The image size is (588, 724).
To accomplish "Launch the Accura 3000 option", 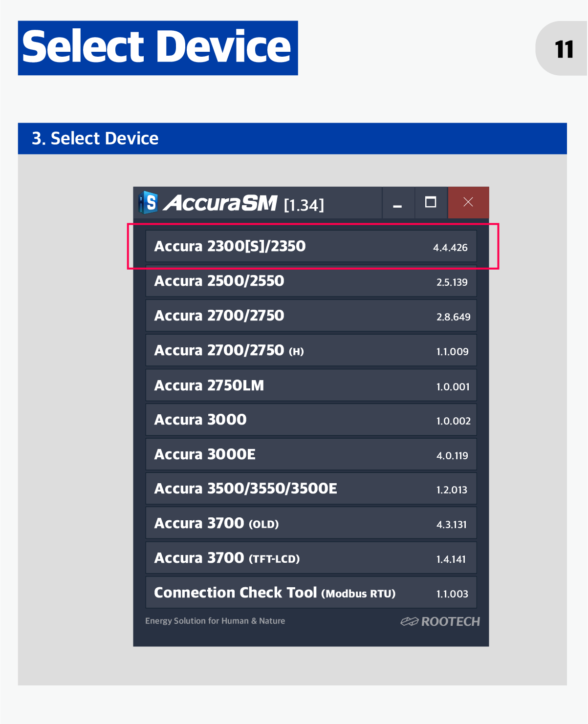I will tap(311, 420).
